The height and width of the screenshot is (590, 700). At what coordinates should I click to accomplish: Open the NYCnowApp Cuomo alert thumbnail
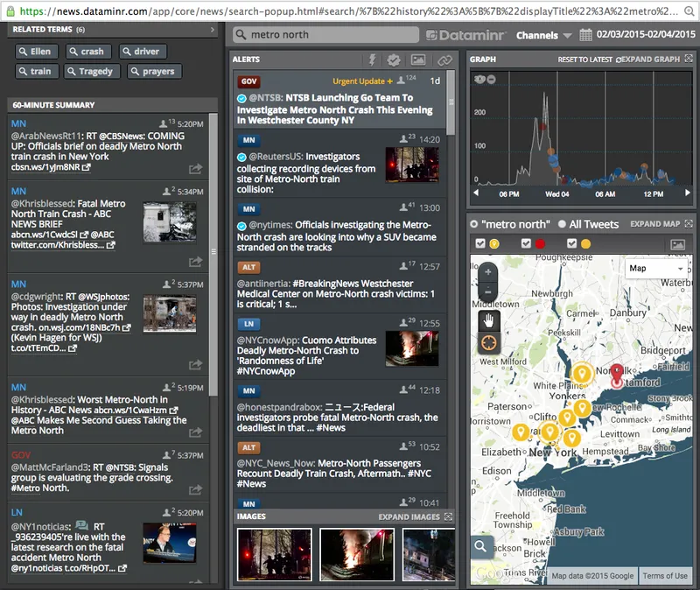[x=411, y=348]
